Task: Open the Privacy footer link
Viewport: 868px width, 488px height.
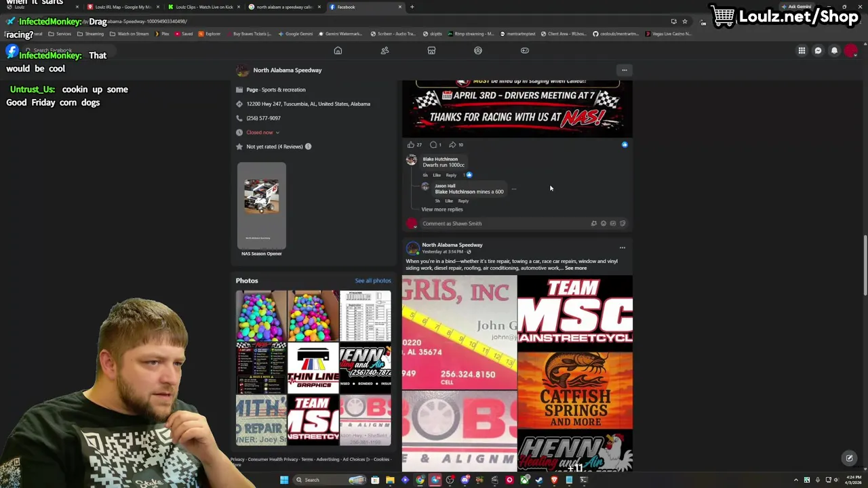Action: point(237,460)
